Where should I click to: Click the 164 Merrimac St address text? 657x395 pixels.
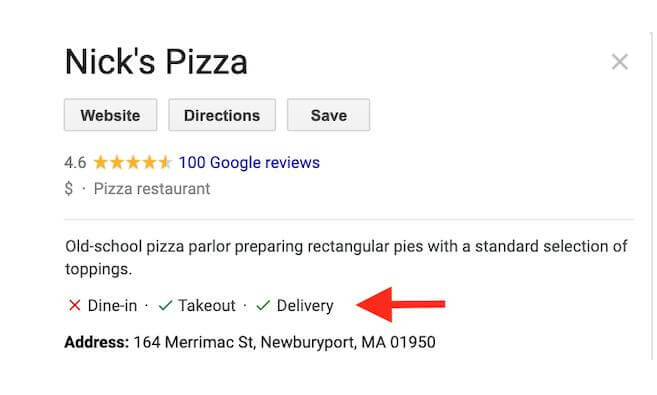click(285, 342)
